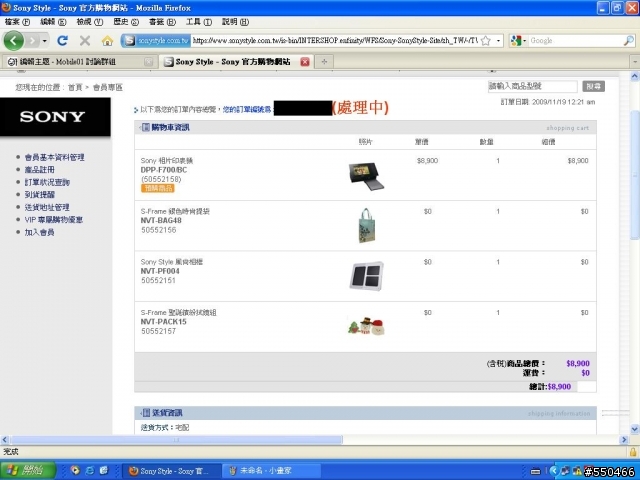The height and width of the screenshot is (480, 640).
Task: Open the 書籤 (Bookmarks) menu
Action: coord(162,22)
